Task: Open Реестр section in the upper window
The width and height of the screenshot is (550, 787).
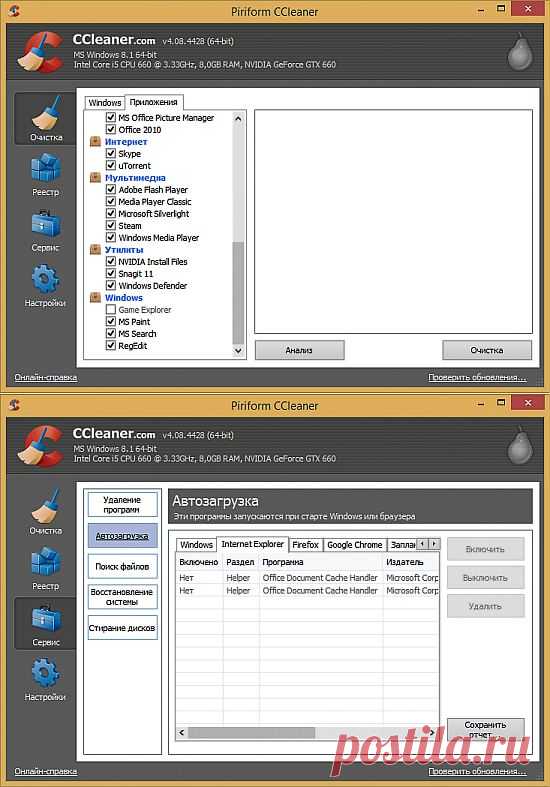Action: [45, 175]
